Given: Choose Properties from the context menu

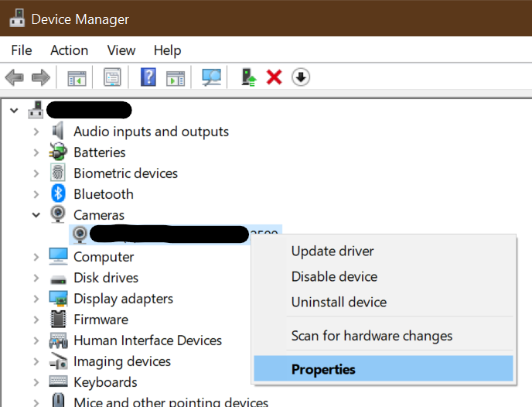Looking at the screenshot, I should click(x=323, y=369).
